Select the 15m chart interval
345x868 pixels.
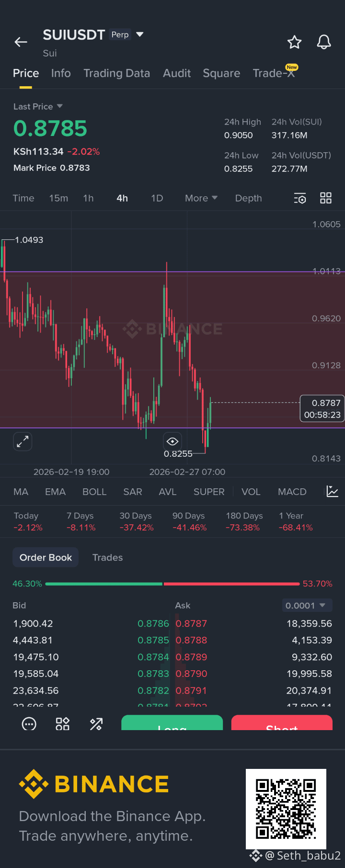(58, 198)
